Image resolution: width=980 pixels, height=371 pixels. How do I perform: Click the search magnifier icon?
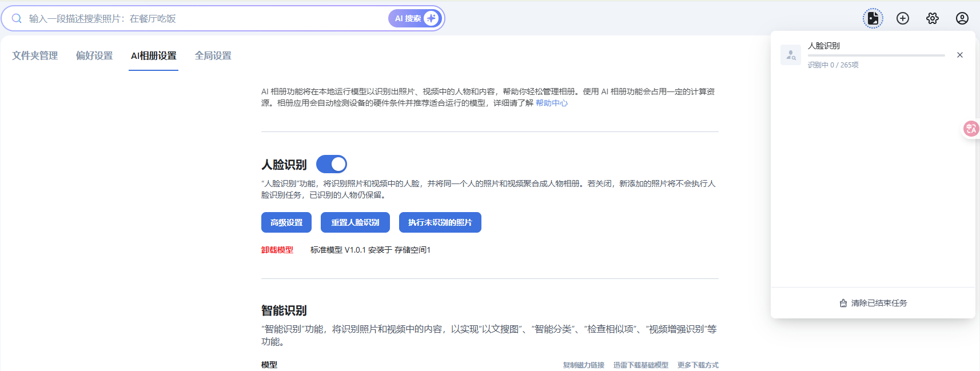[x=17, y=18]
